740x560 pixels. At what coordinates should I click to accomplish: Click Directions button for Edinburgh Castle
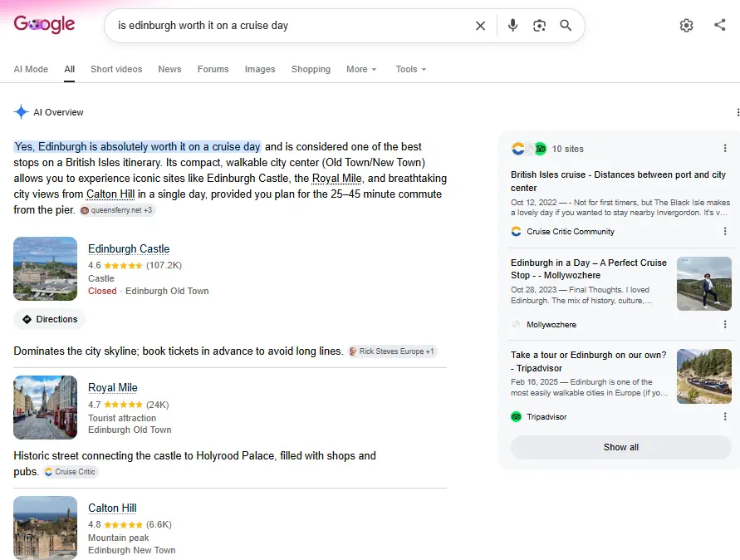click(x=50, y=319)
